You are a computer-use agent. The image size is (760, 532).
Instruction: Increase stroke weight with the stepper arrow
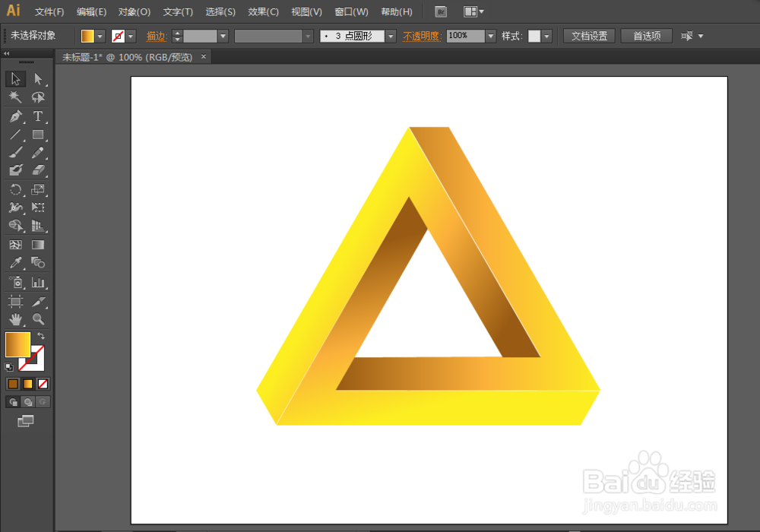click(x=177, y=32)
